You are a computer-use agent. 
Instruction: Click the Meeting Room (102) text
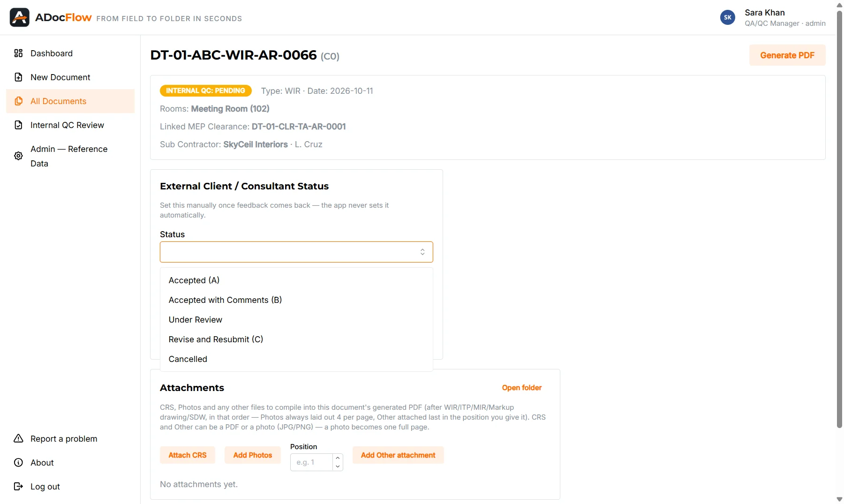[x=230, y=108]
